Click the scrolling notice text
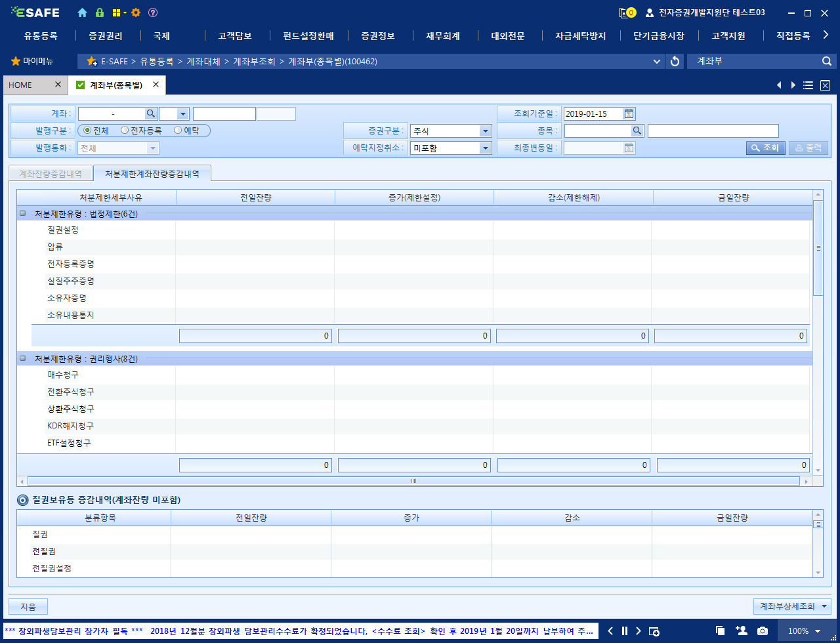 coord(299,631)
